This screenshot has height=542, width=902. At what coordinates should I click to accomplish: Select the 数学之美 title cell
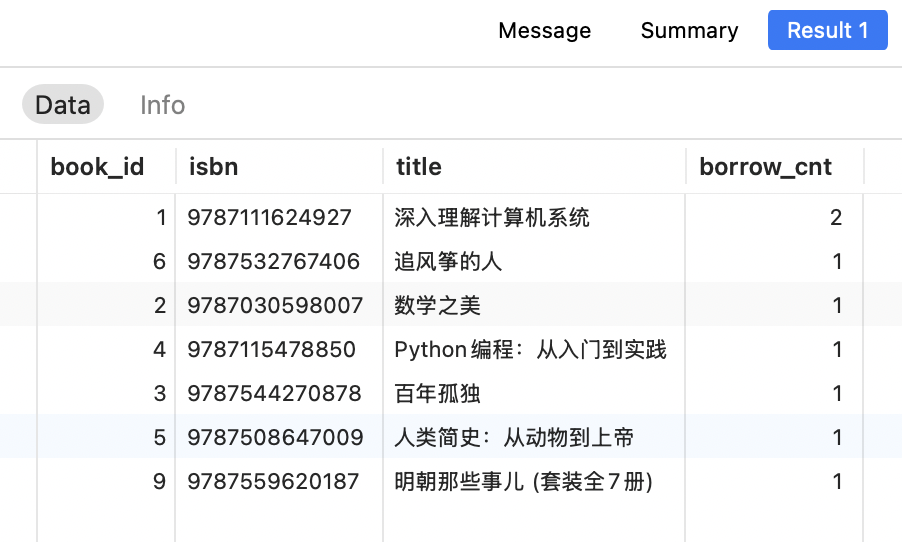[x=438, y=305]
